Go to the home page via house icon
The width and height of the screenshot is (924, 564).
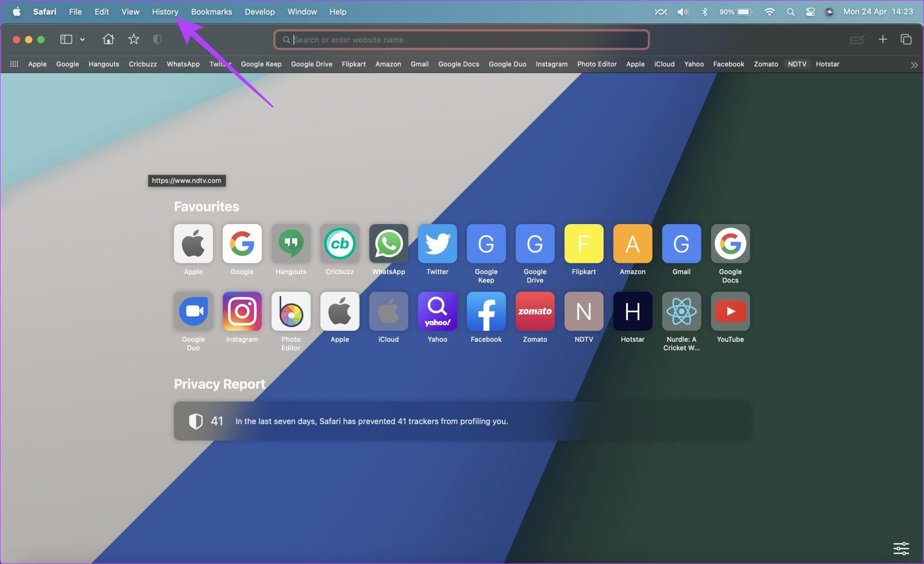pos(108,39)
